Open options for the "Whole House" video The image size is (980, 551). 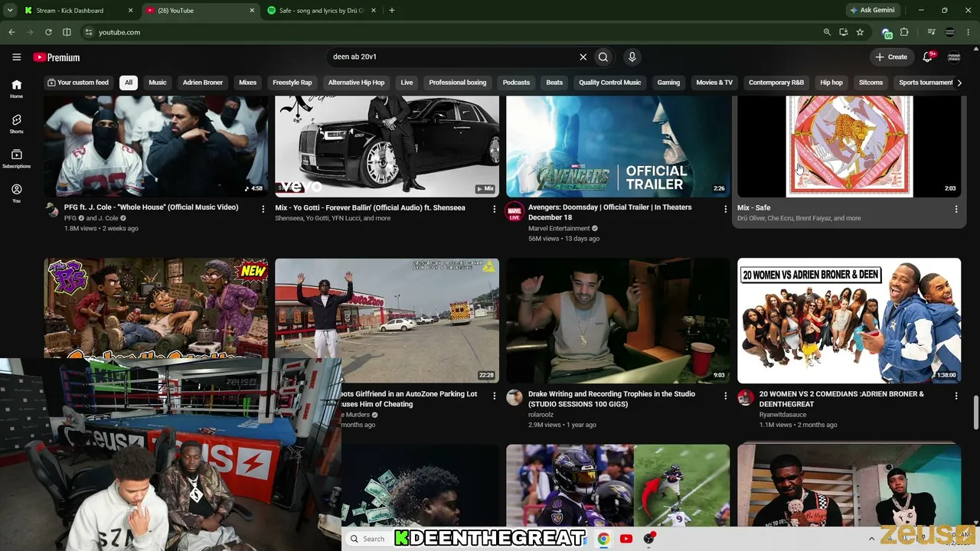263,209
